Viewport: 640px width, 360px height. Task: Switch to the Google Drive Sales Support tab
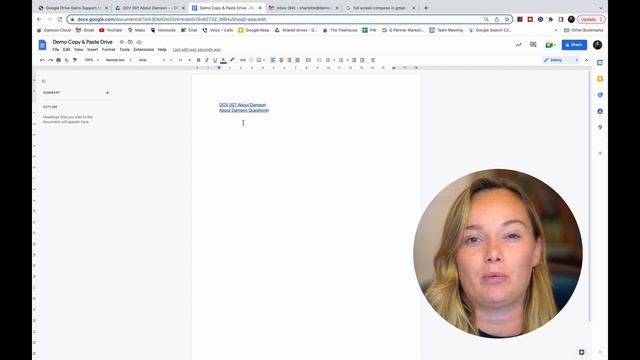click(73, 8)
